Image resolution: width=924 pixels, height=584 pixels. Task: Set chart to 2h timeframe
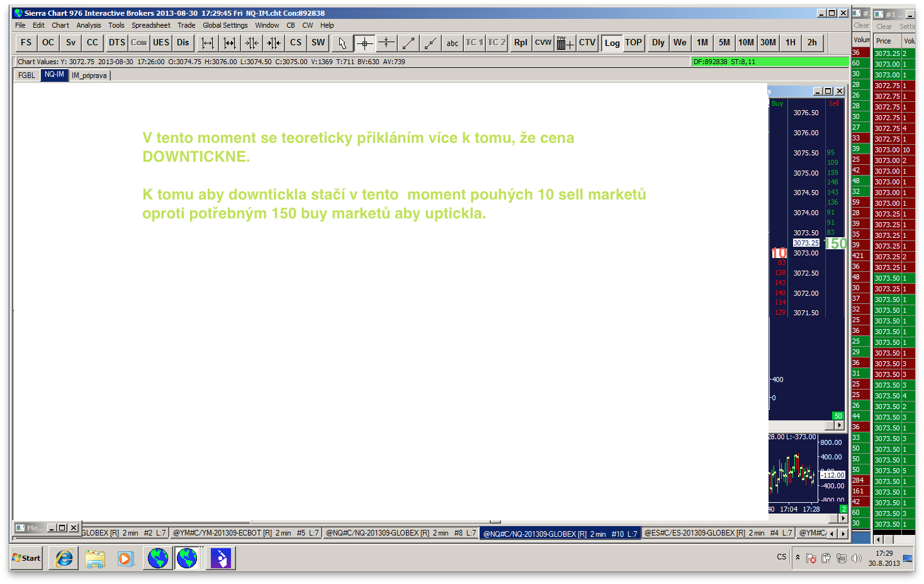click(x=813, y=43)
